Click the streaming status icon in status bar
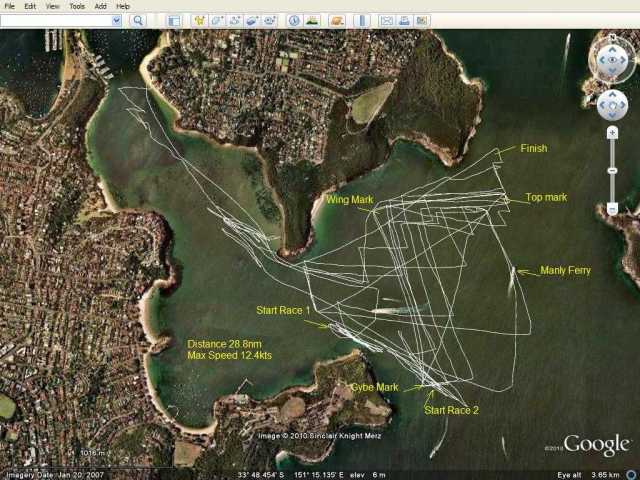This screenshot has width=640, height=480. tap(631, 475)
